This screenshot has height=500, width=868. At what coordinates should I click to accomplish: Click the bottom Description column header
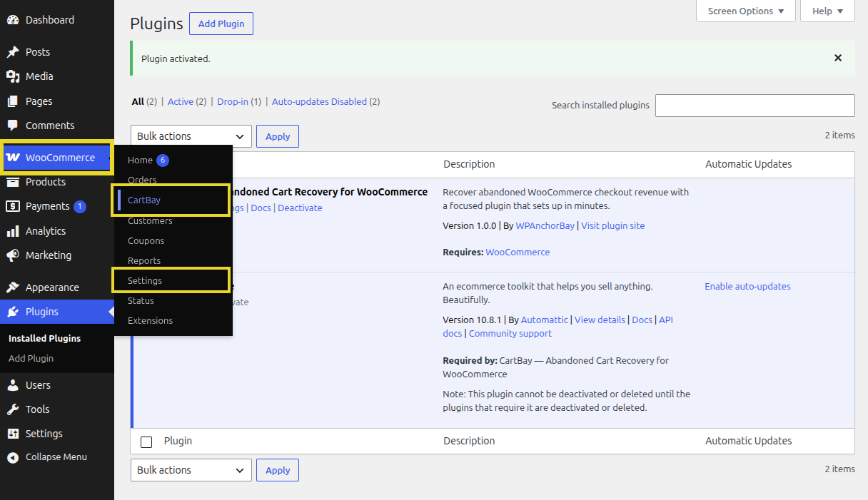[x=469, y=441]
